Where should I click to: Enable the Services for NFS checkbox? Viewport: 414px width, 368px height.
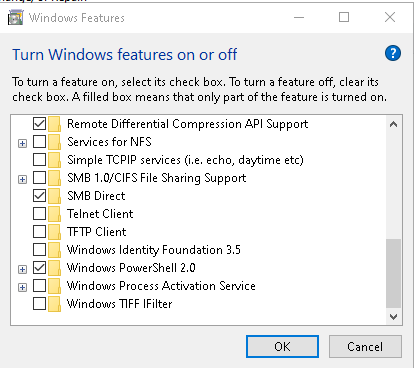click(x=39, y=142)
